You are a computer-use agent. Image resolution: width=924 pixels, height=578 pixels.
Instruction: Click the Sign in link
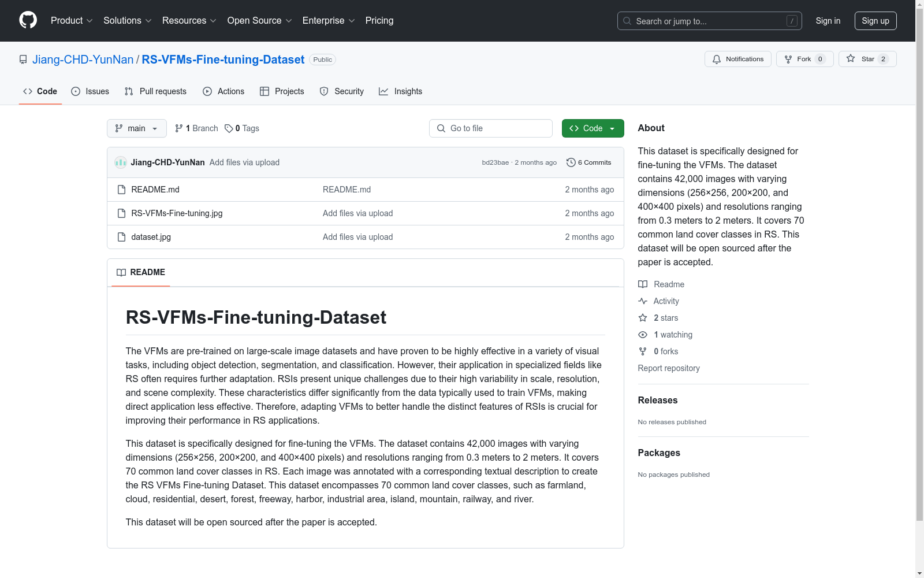(x=828, y=21)
